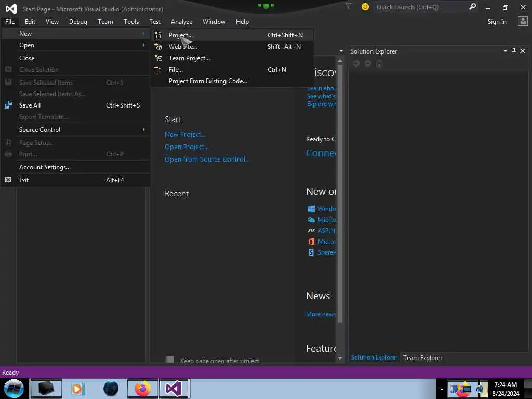The height and width of the screenshot is (399, 532).
Task: Click the Start Page scroll up arrow
Action: [x=340, y=60]
